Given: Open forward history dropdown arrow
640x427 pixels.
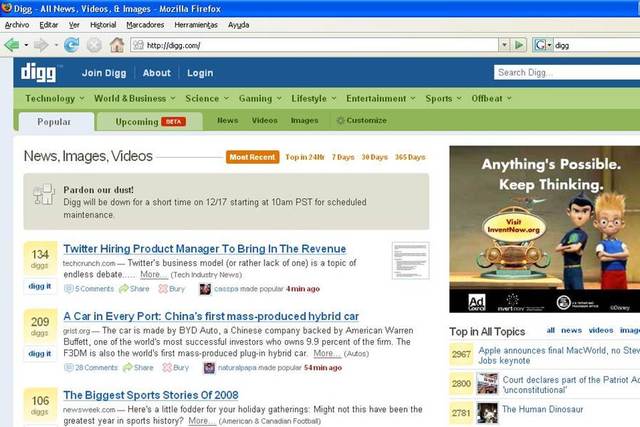Looking at the screenshot, I should click(x=56, y=44).
